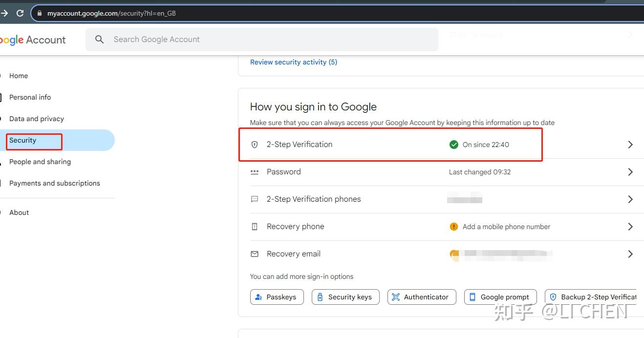644x338 pixels.
Task: Click the green On status check for 2-Step Verification
Action: (453, 145)
